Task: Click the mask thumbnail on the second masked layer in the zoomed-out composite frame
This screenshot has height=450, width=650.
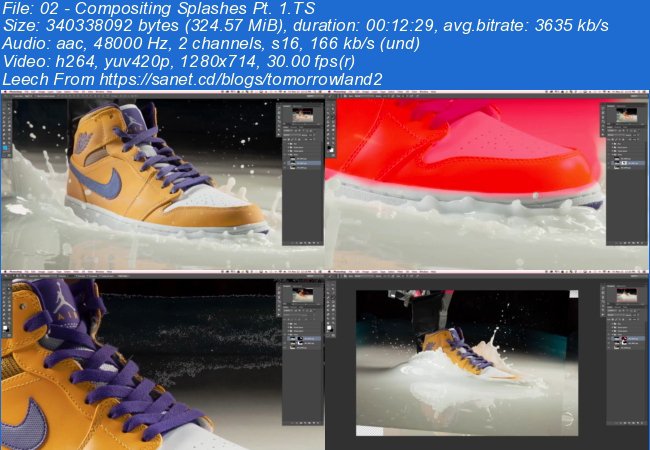Action: coord(624,344)
